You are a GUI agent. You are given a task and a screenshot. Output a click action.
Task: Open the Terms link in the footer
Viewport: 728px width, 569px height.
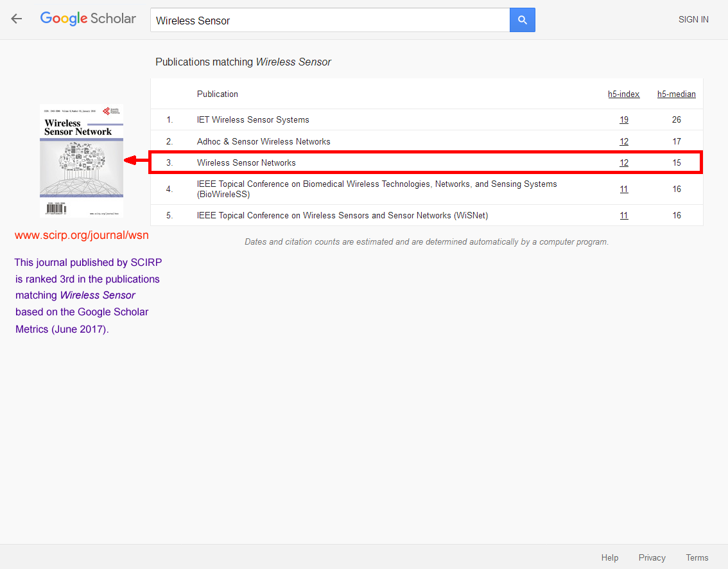coord(697,557)
